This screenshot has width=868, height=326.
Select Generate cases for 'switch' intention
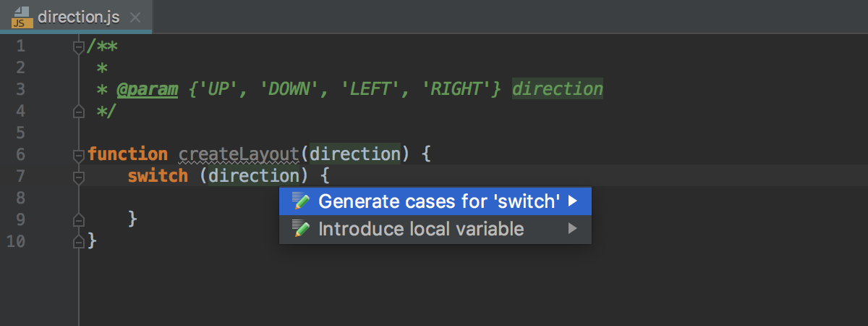[435, 201]
